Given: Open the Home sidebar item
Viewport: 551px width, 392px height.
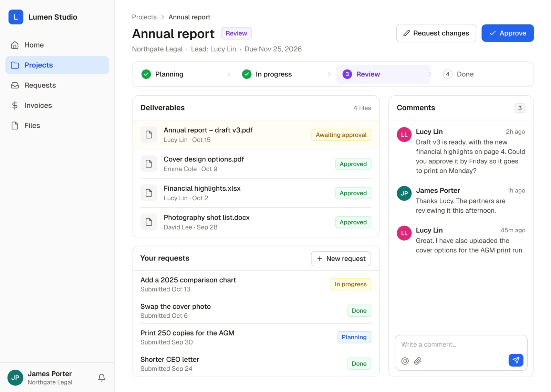Looking at the screenshot, I should point(57,45).
